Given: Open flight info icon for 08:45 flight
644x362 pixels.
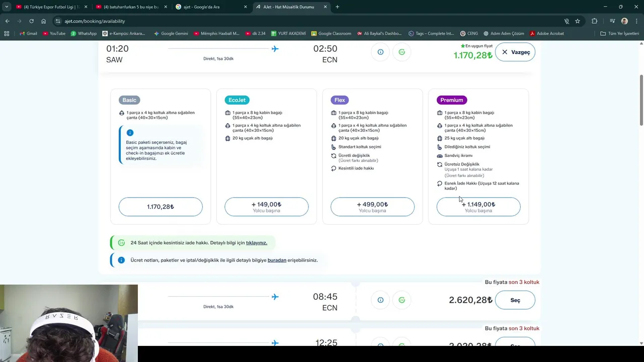Looking at the screenshot, I should [380, 300].
